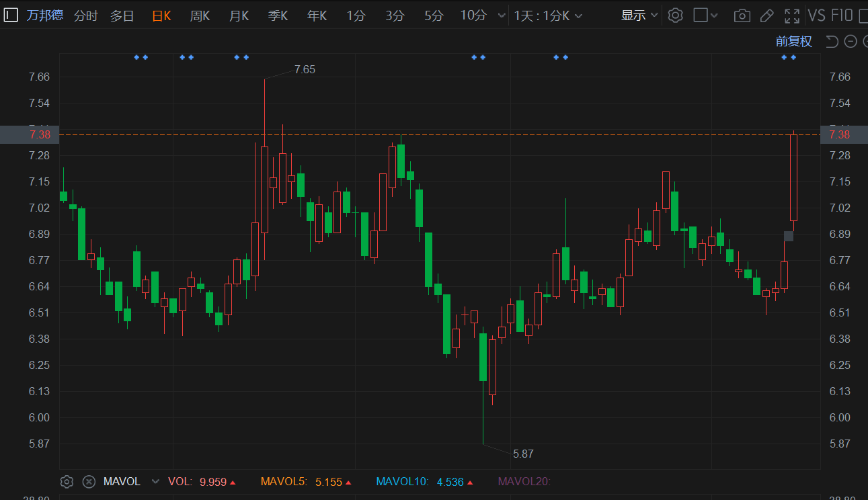Click the square layout icon in toolbar
The image size is (868, 500).
[701, 15]
